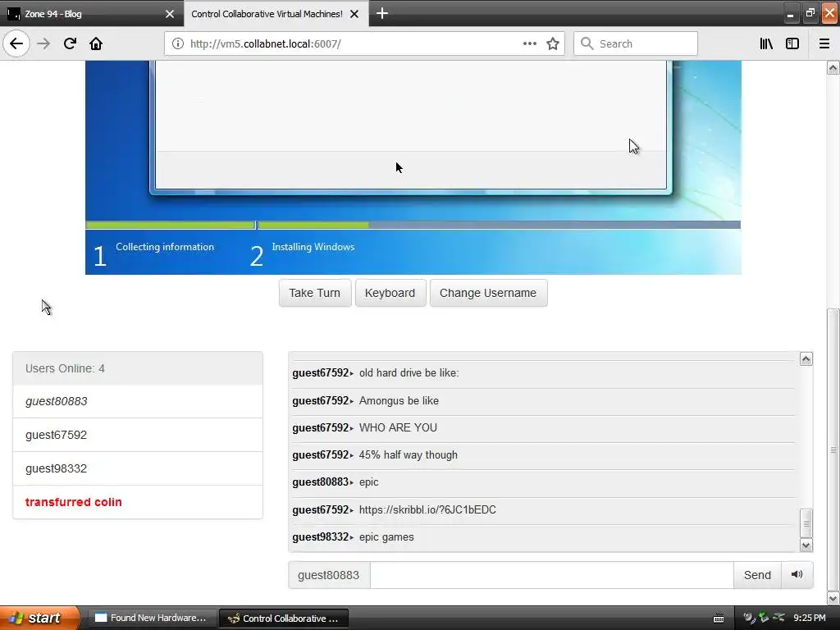Open the Firefox hamburger menu
840x630 pixels.
coord(824,44)
